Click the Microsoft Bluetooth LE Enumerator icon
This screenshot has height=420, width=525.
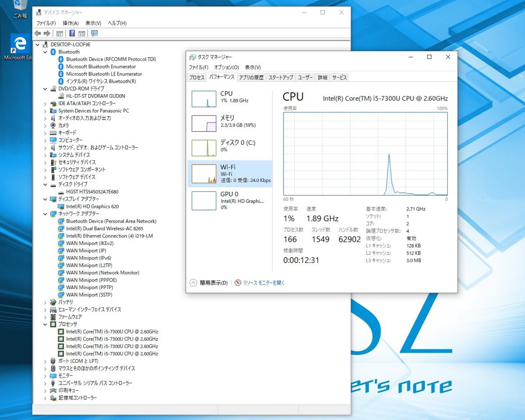pos(61,74)
